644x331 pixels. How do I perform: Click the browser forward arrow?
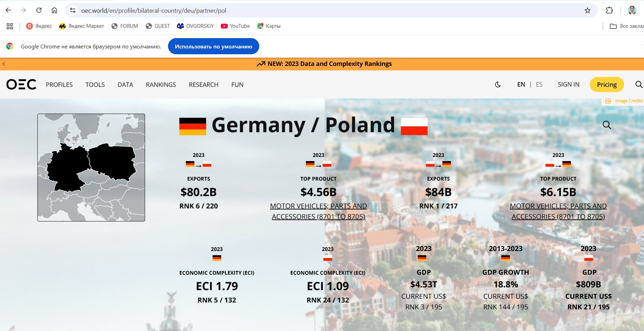(x=23, y=10)
